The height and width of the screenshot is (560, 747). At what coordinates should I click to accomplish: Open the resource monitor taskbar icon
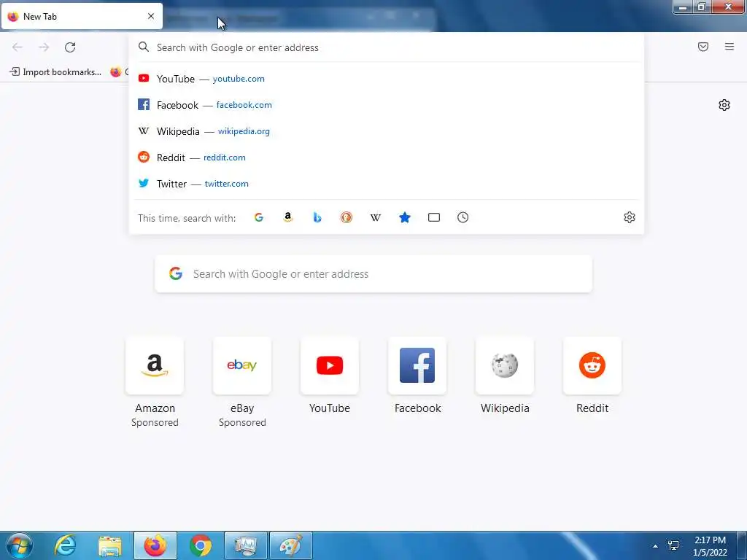pyautogui.click(x=246, y=545)
